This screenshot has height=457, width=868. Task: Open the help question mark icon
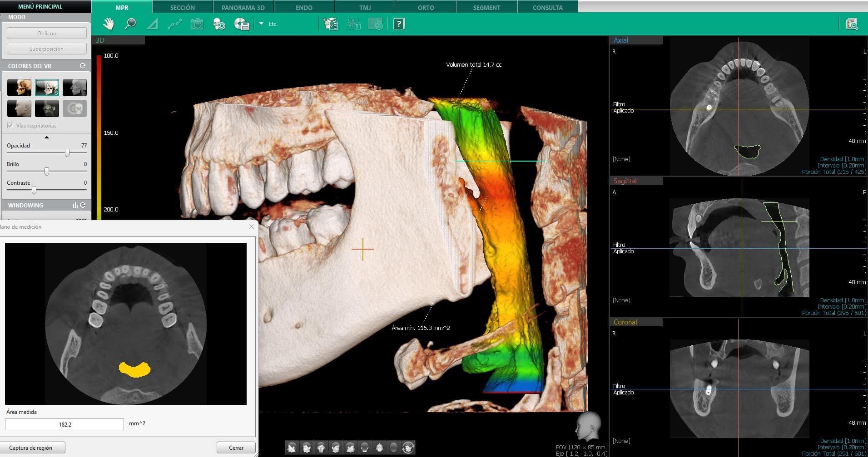398,24
